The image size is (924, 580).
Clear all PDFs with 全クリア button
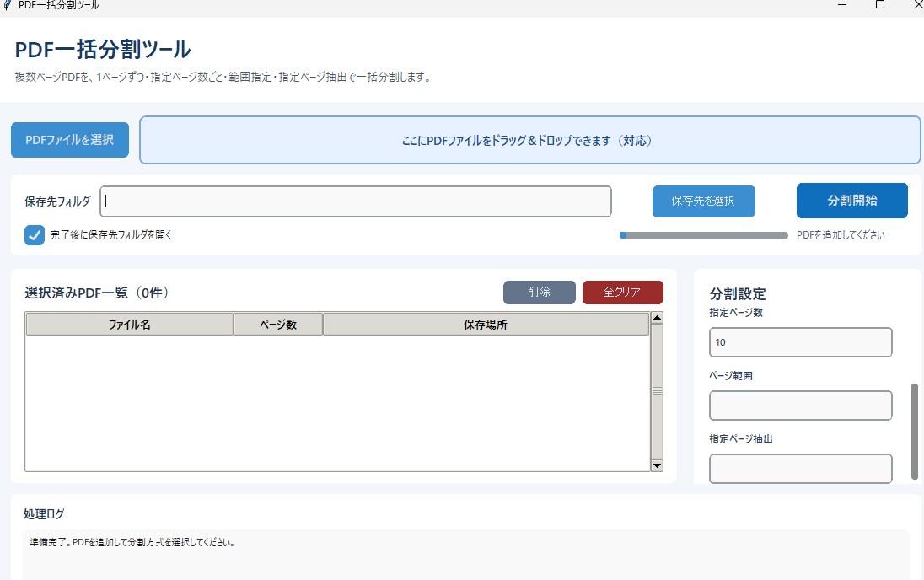point(622,292)
